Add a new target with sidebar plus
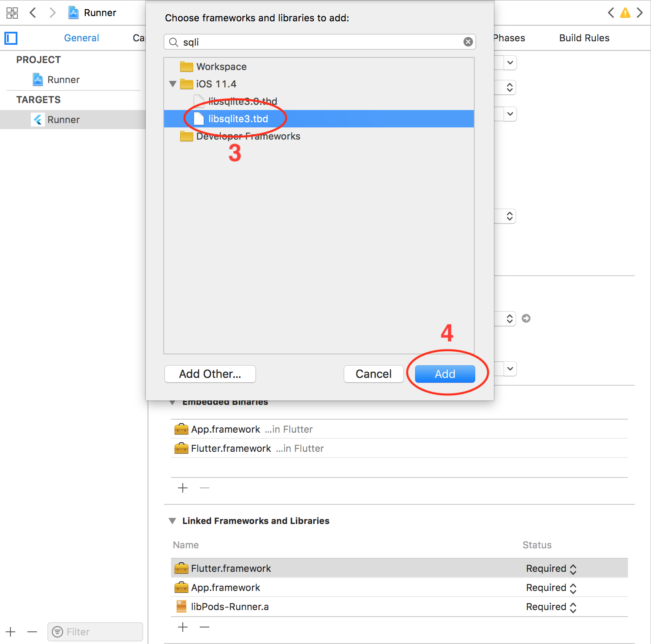The image size is (651, 644). pos(11,632)
